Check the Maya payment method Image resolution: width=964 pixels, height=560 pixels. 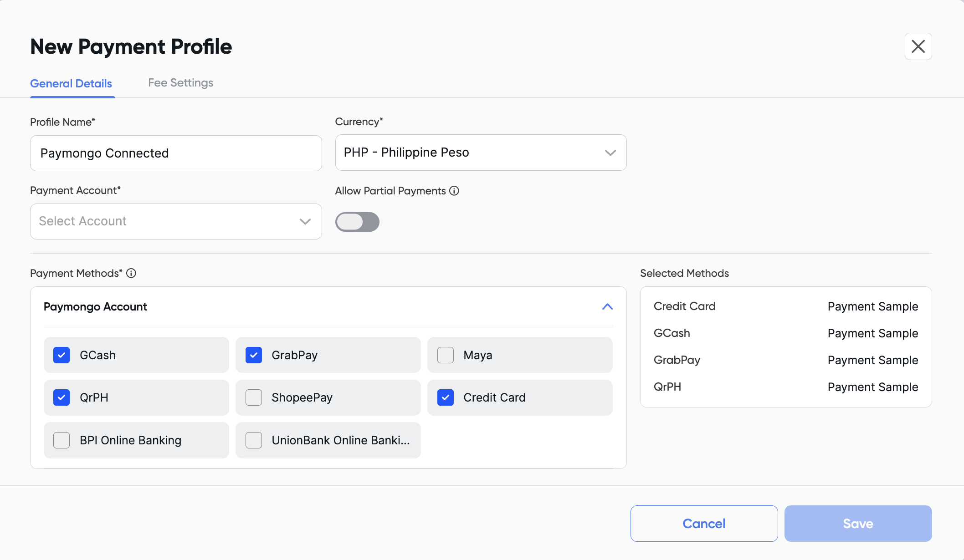(446, 355)
